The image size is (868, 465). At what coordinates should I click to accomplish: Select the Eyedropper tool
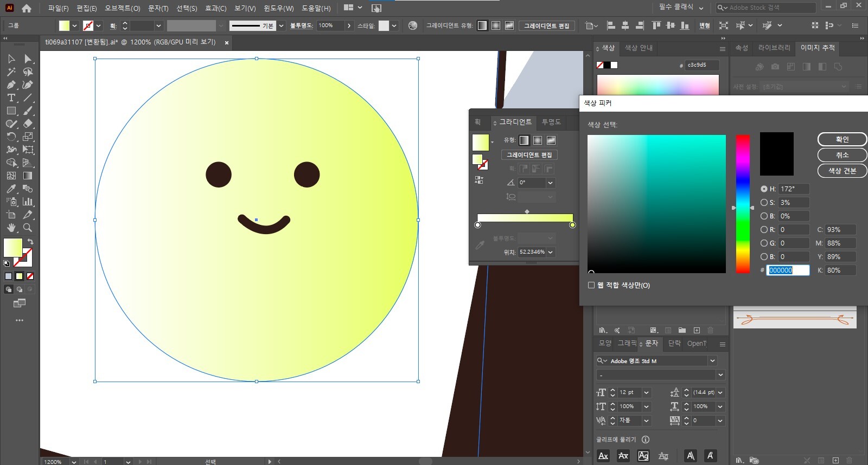click(x=11, y=189)
